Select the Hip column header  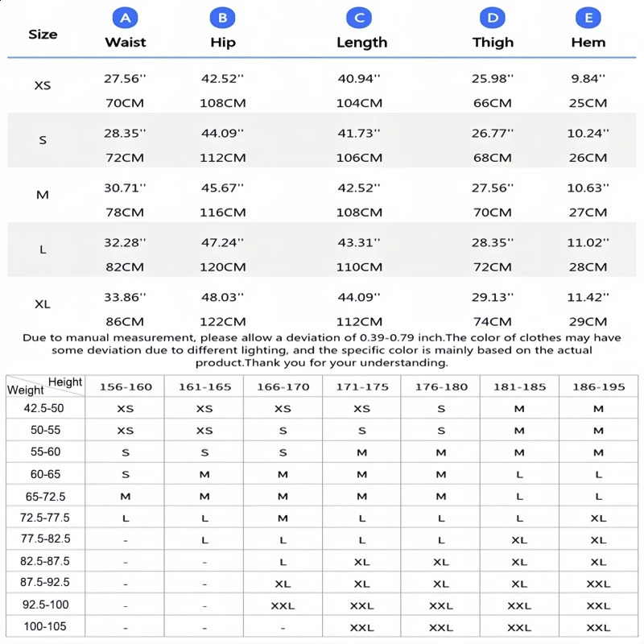tap(222, 42)
